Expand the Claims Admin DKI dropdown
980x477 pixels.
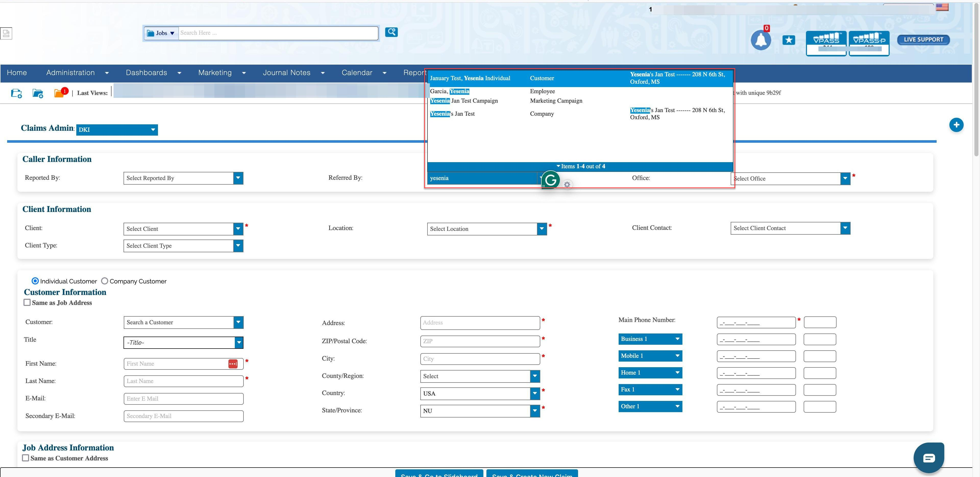point(117,130)
